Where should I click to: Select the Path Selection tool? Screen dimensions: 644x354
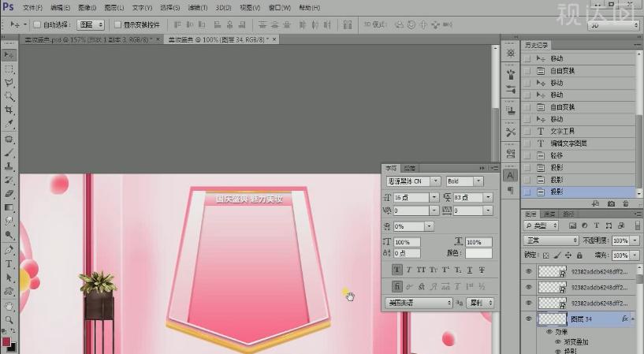pyautogui.click(x=9, y=278)
